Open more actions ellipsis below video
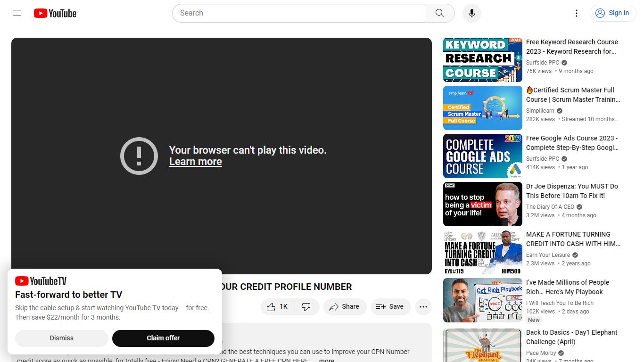This screenshot has height=362, width=644. pos(423,307)
